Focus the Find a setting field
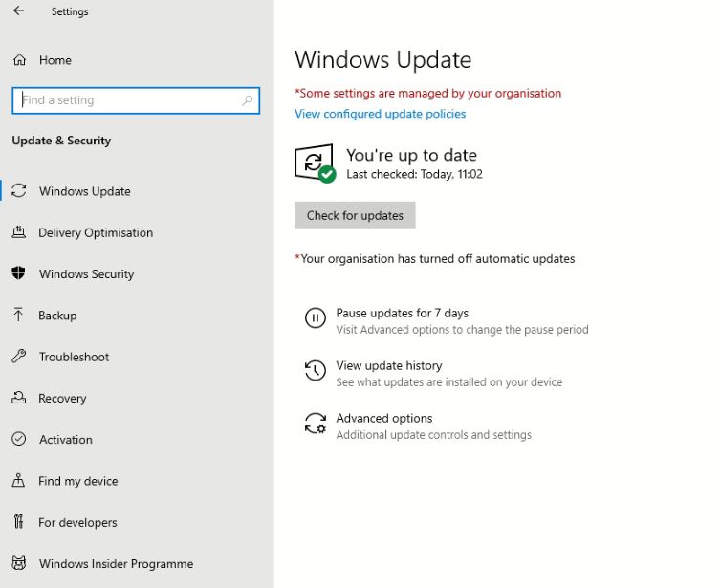This screenshot has width=721, height=588. pyautogui.click(x=136, y=100)
